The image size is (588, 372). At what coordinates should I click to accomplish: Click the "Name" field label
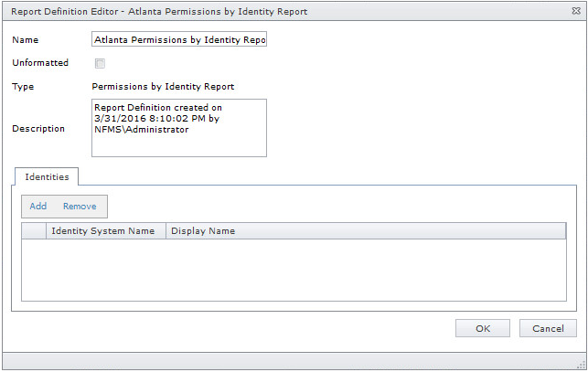26,41
